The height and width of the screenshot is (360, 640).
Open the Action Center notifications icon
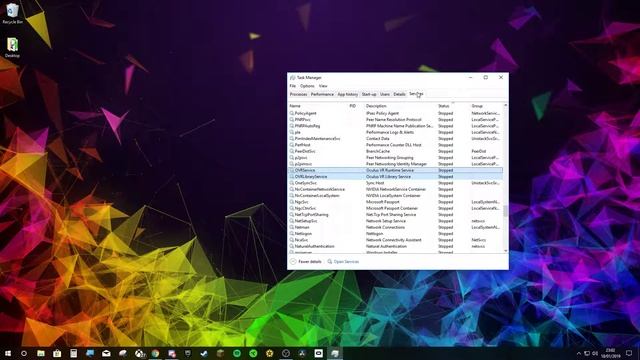point(629,353)
